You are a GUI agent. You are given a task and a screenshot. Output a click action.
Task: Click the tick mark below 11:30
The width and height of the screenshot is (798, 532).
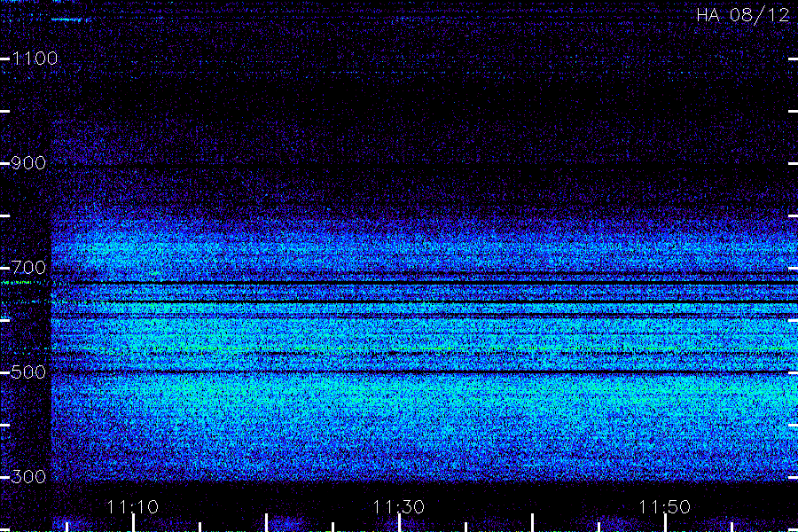400,523
